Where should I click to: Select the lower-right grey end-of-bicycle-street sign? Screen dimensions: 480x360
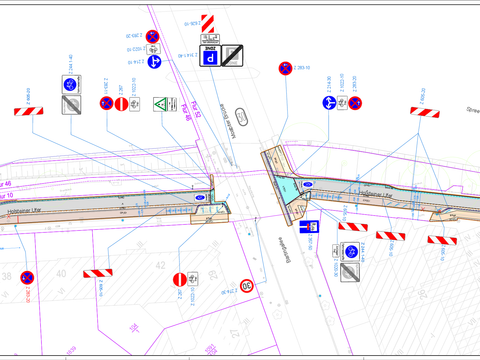click(x=350, y=272)
